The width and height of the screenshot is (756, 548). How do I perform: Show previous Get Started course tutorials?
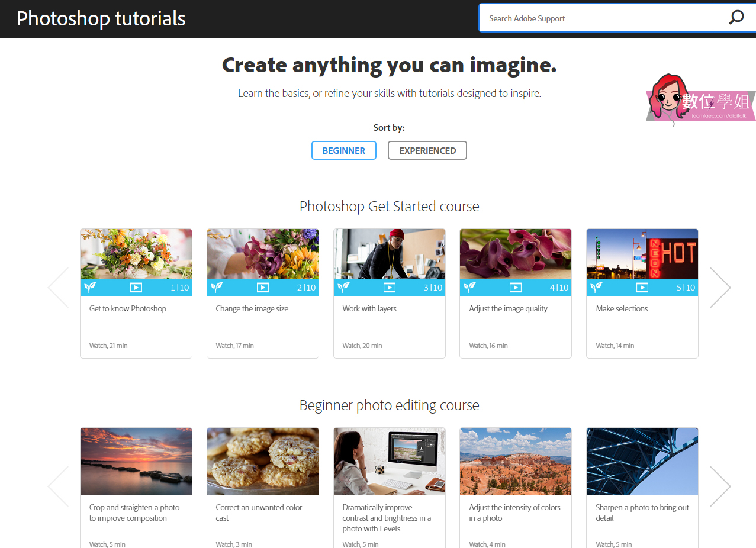[x=59, y=288]
